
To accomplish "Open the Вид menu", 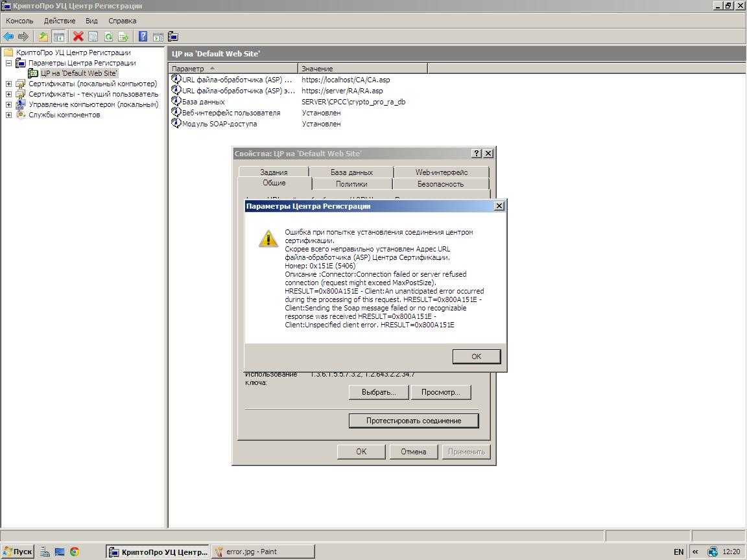I will coord(91,21).
